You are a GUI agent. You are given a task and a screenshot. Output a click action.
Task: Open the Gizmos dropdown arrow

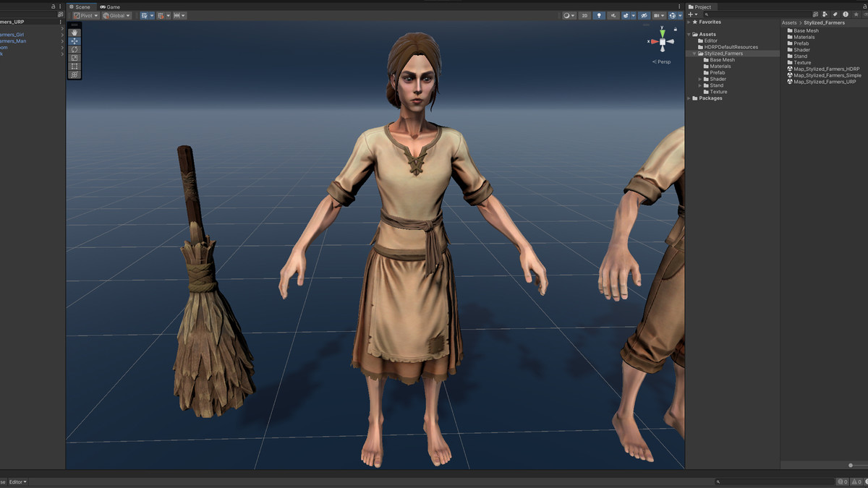680,15
